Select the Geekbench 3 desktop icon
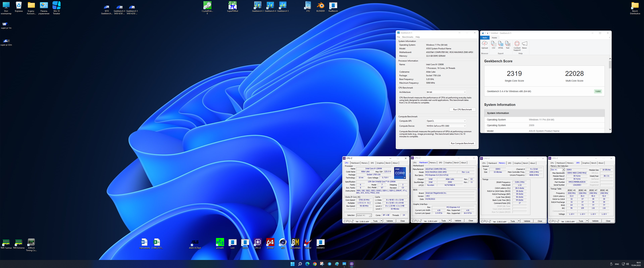Screen dimensions: 644x268 pyautogui.click(x=257, y=7)
